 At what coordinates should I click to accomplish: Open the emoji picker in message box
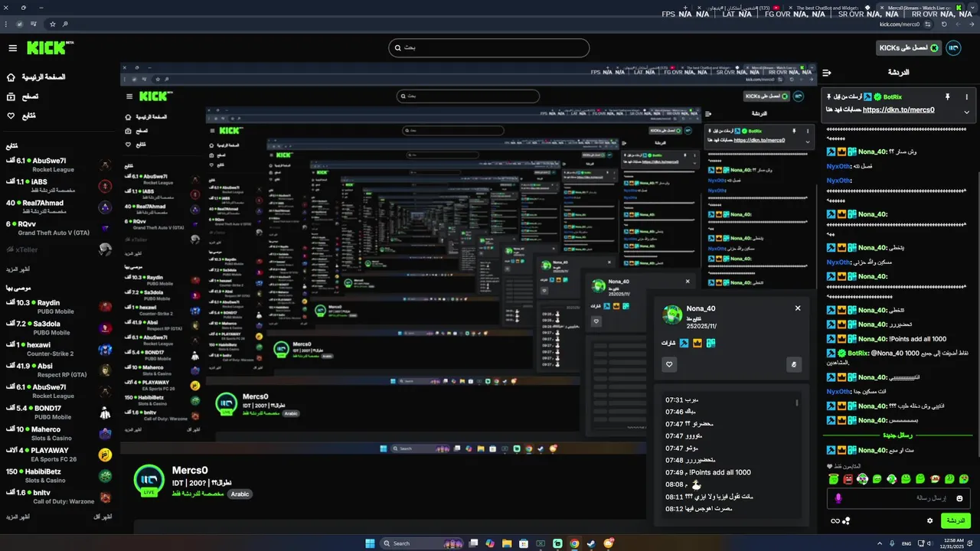(x=959, y=498)
